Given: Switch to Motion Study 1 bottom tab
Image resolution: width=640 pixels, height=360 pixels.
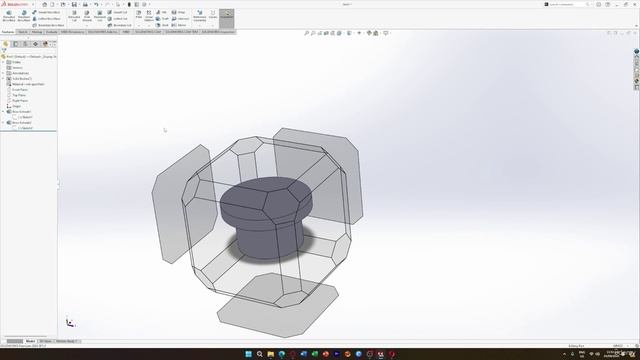Looking at the screenshot, I should 67,341.
